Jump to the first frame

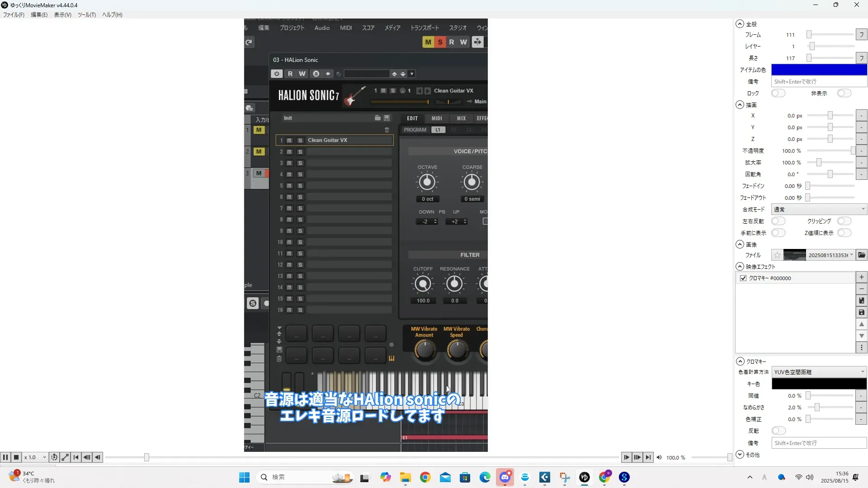[x=76, y=457]
